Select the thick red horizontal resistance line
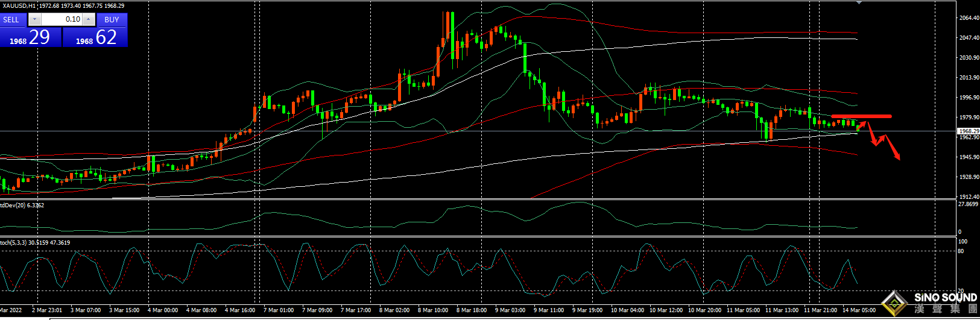Image resolution: width=980 pixels, height=320 pixels. click(x=861, y=116)
